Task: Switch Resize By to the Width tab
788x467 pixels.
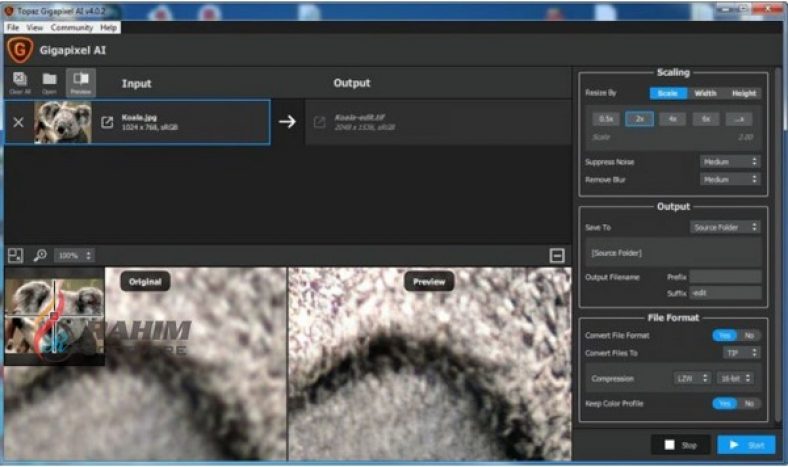Action: pyautogui.click(x=705, y=93)
